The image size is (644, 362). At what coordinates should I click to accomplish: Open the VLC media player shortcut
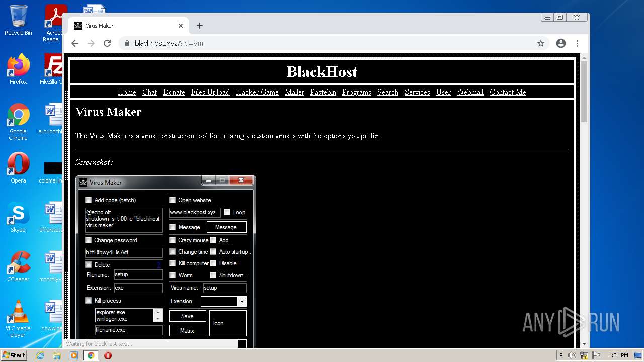coord(18,319)
